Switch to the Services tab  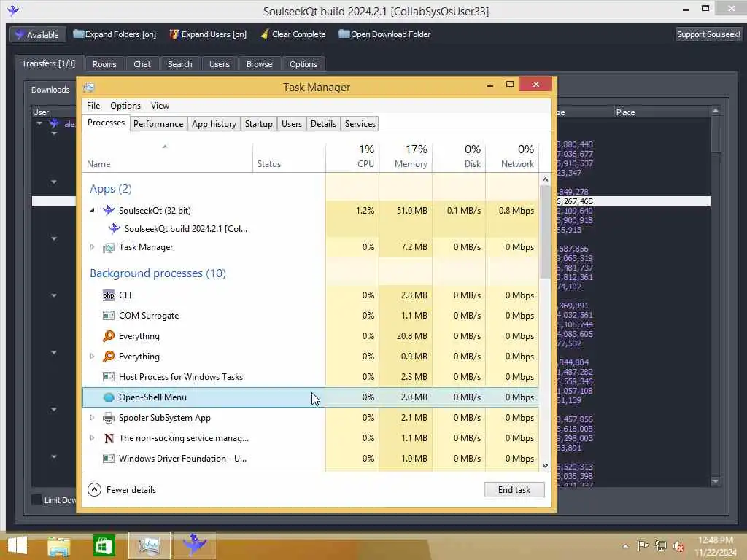[x=360, y=124]
